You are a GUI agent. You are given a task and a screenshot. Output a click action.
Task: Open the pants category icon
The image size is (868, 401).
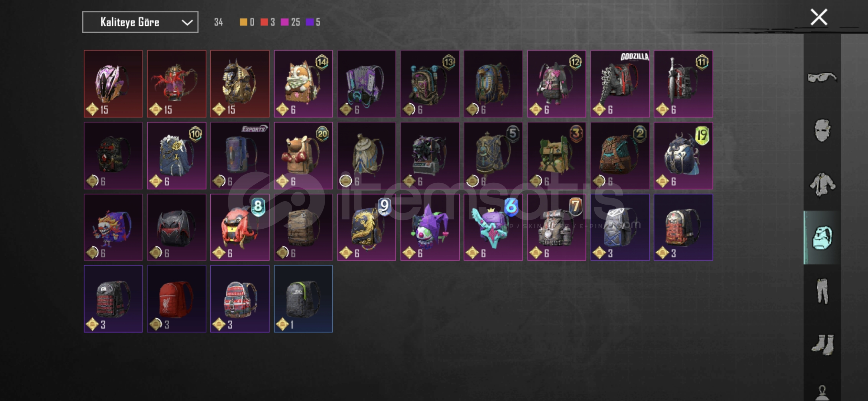pyautogui.click(x=822, y=291)
